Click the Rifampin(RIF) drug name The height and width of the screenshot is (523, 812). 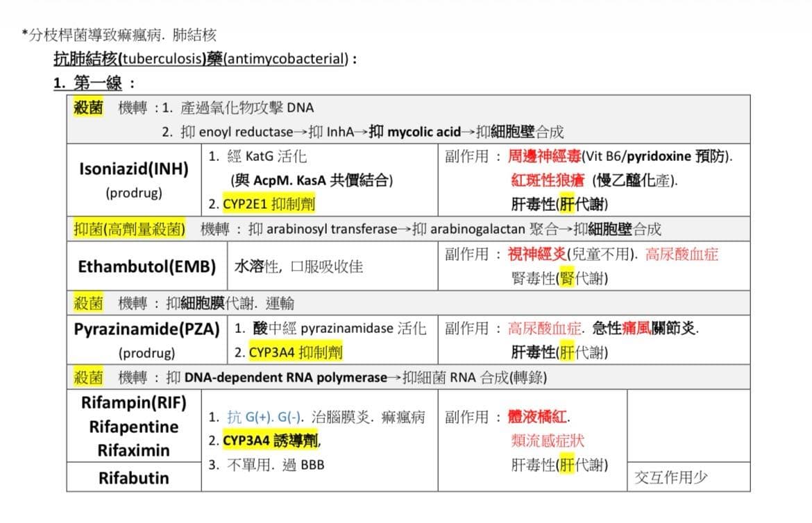pos(134,403)
